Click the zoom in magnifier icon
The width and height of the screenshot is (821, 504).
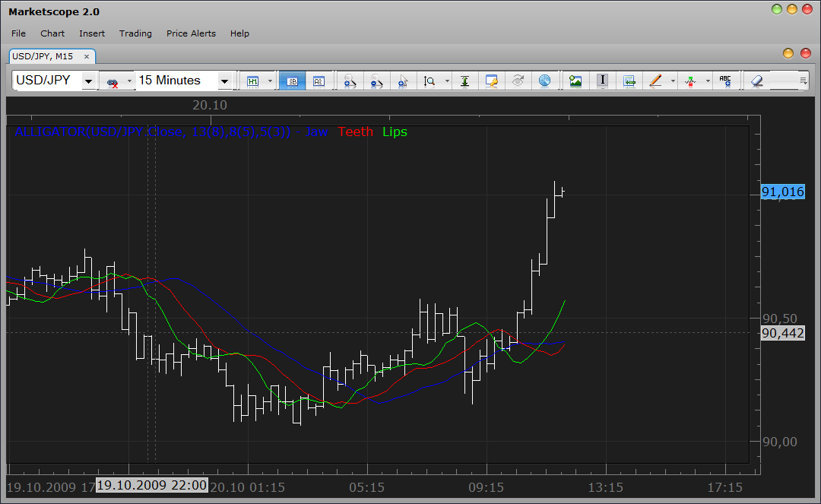click(x=349, y=81)
